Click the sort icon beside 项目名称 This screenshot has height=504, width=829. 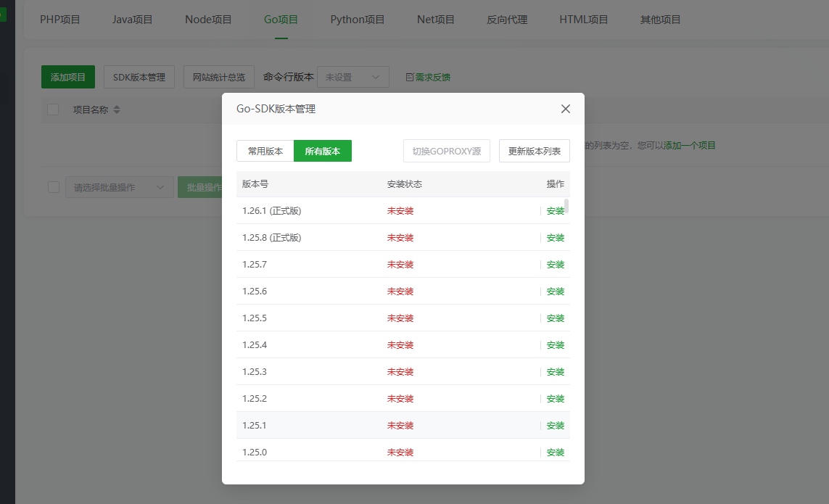(x=117, y=110)
